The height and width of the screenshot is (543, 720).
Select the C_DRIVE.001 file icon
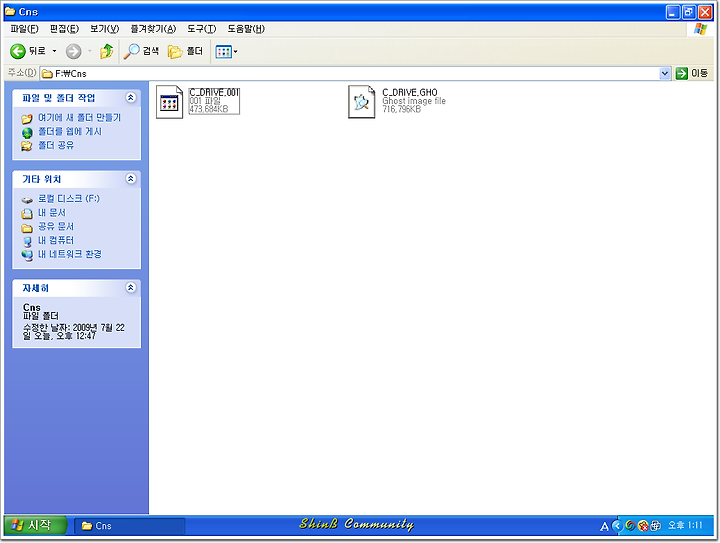169,102
